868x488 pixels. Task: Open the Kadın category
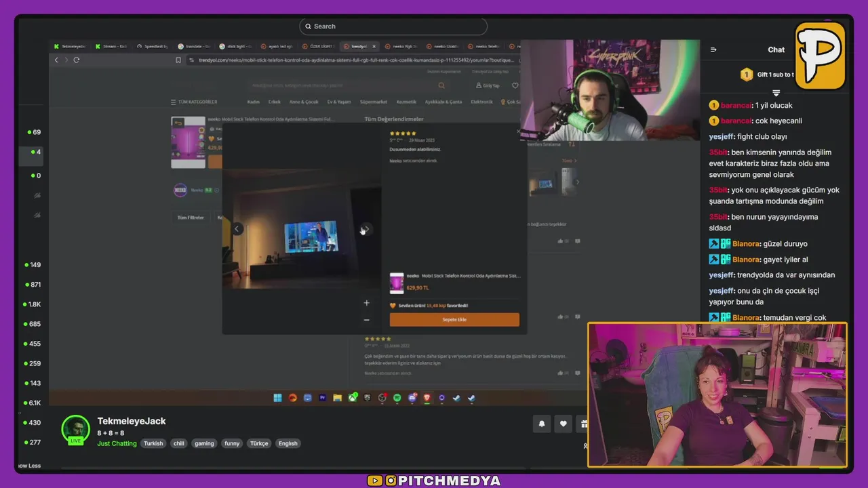tap(254, 102)
